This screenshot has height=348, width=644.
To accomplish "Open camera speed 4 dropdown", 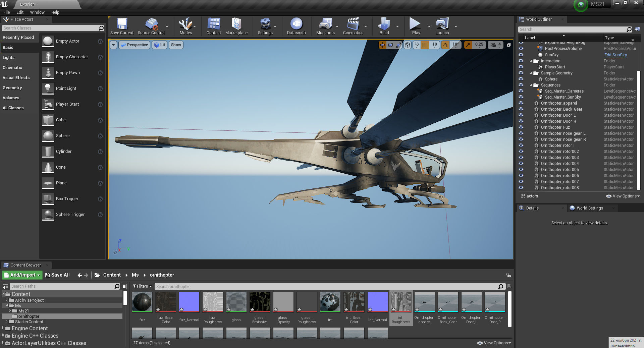I will [x=495, y=45].
